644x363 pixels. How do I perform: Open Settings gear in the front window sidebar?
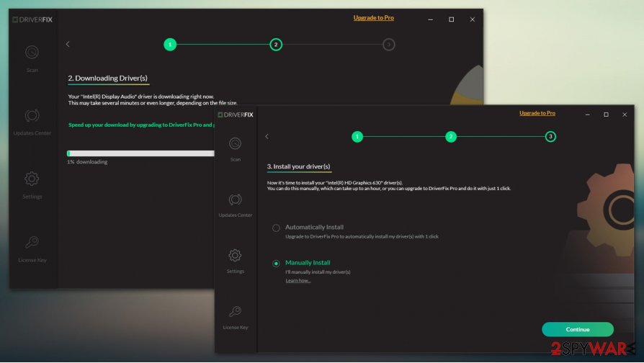[x=236, y=261]
